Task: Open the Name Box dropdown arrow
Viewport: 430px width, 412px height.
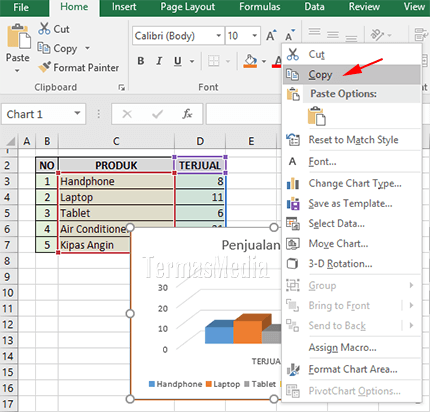Action: coord(77,113)
